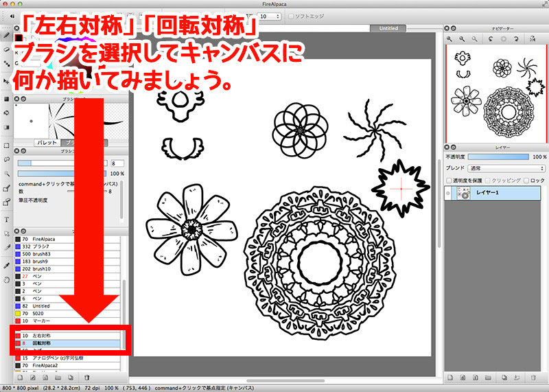Select the 回転対称 brush

tap(67, 343)
